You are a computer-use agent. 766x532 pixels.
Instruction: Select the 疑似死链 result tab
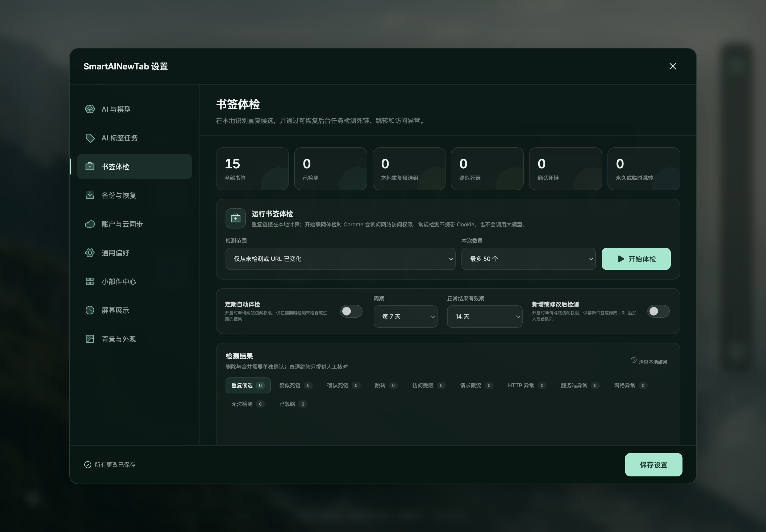pos(296,385)
